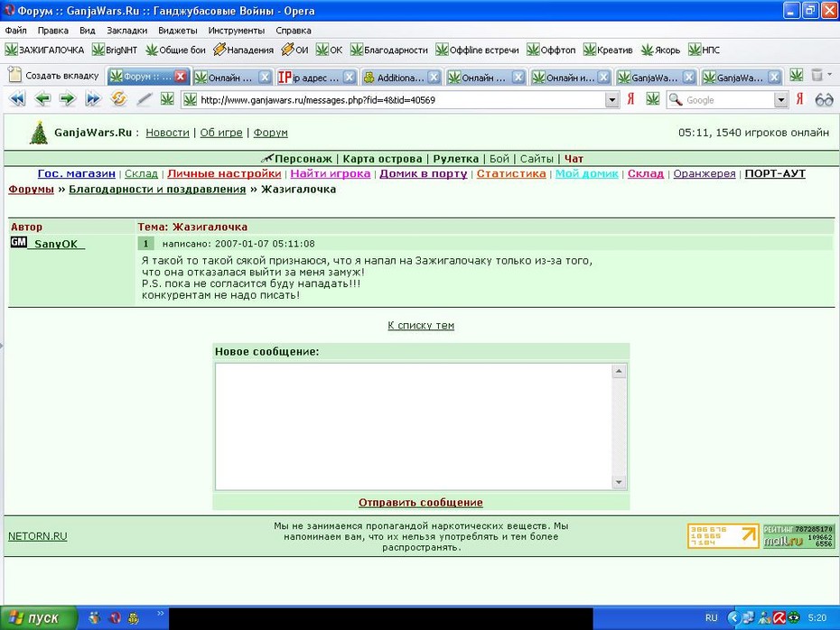The image size is (840, 630).
Task: Open the Благодарности bookmark
Action: pyautogui.click(x=389, y=51)
